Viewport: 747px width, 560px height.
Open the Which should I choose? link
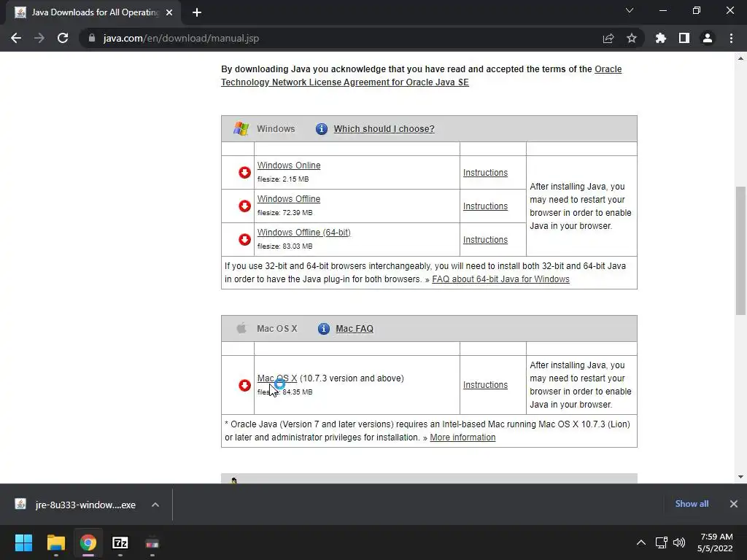pos(384,128)
